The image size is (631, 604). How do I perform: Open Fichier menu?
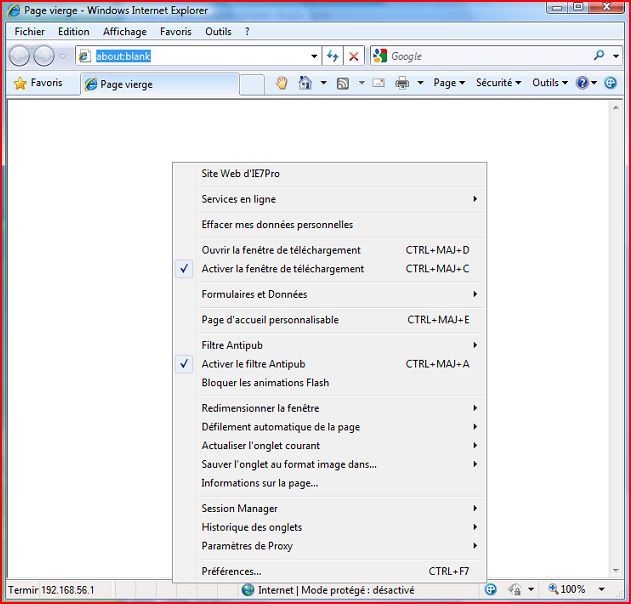tap(30, 31)
